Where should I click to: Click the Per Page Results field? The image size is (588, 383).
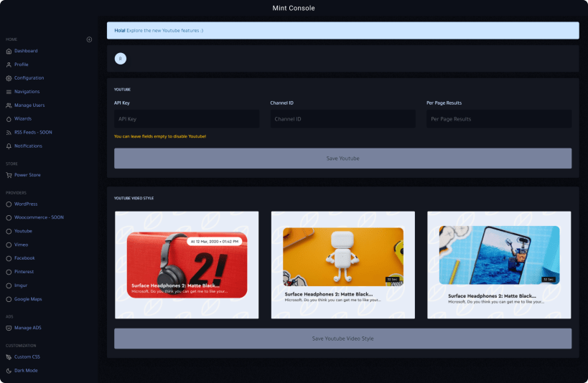pos(499,119)
